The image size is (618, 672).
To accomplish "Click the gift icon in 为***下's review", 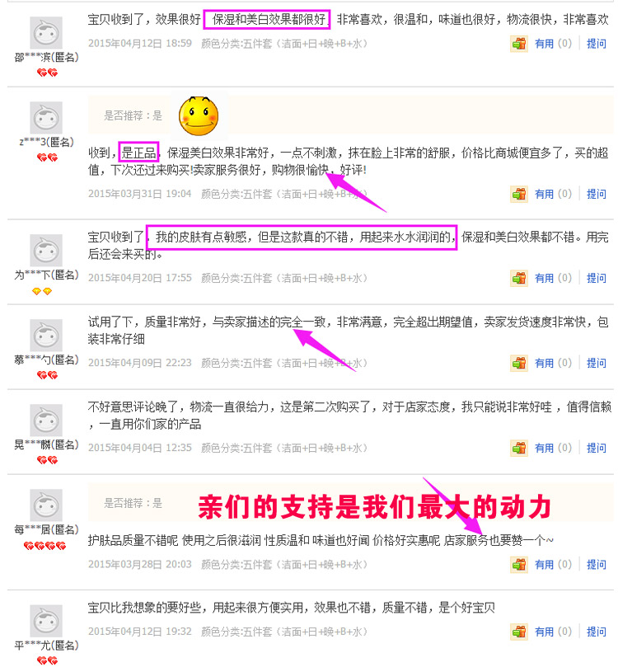I will tap(518, 278).
